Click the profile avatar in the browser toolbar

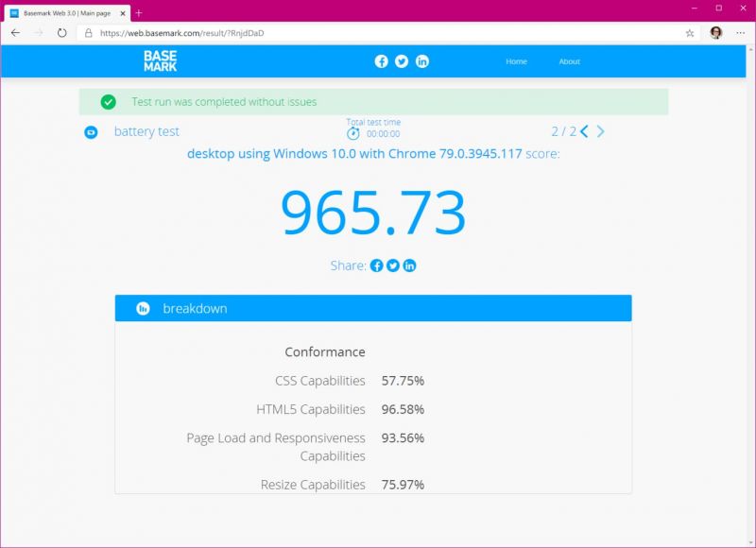(716, 31)
